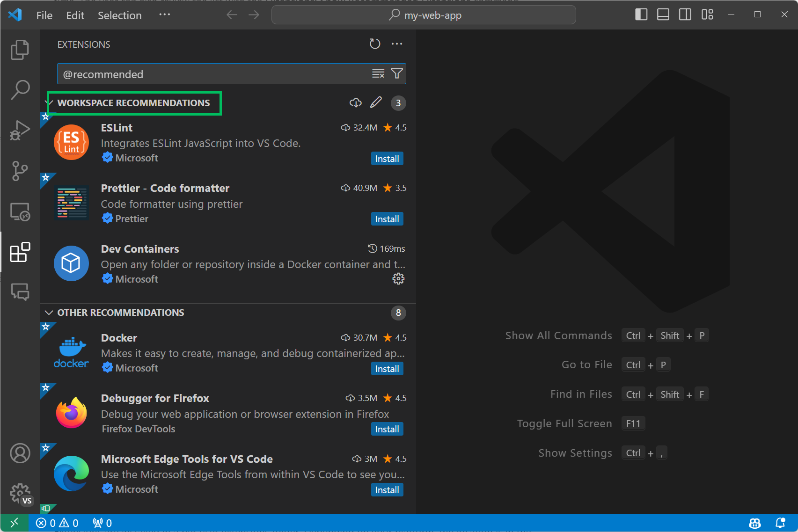Toggle the secondary side bar layout button

[x=685, y=15]
